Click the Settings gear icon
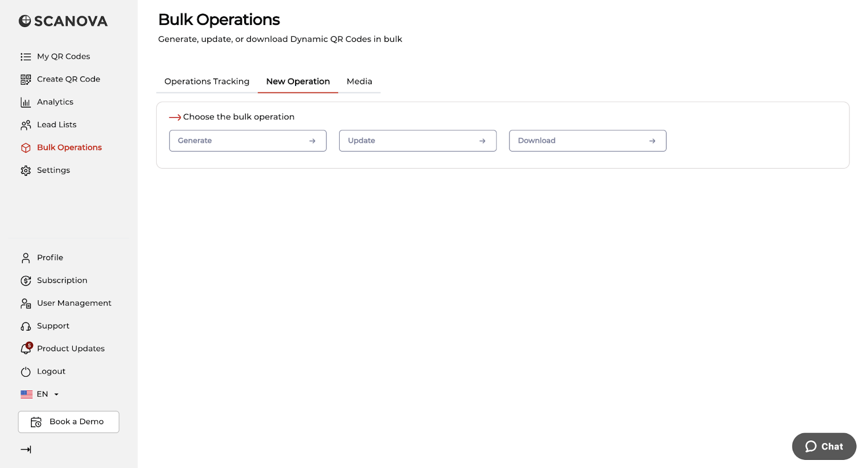868x468 pixels. pos(25,170)
